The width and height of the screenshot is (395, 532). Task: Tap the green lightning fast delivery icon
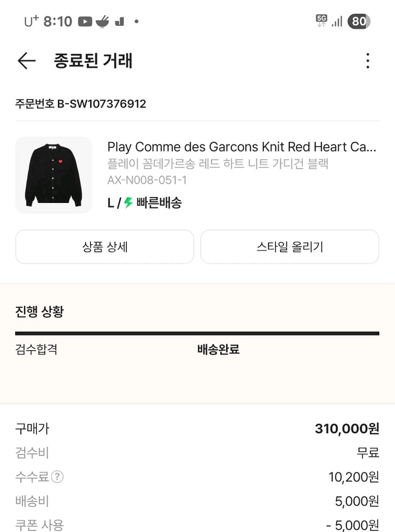tap(128, 203)
